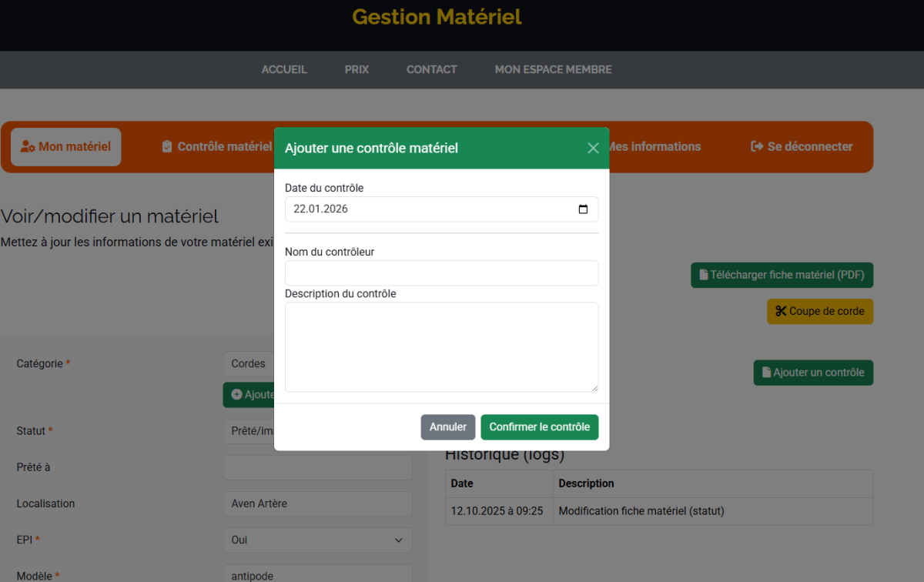Open the calendar picker in date field
The height and width of the screenshot is (582, 924).
point(583,209)
